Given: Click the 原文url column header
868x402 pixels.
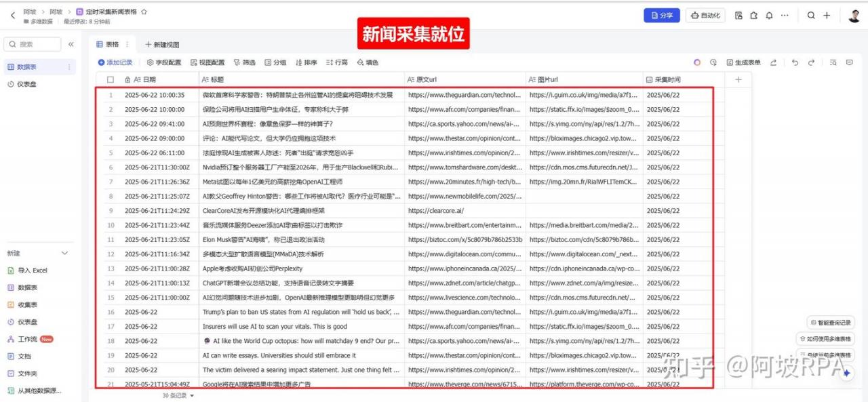Looking at the screenshot, I should 465,80.
